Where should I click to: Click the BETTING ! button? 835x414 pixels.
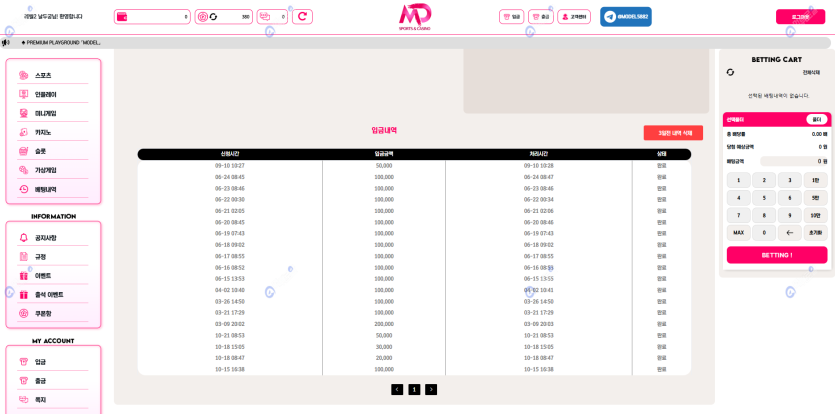click(x=776, y=255)
